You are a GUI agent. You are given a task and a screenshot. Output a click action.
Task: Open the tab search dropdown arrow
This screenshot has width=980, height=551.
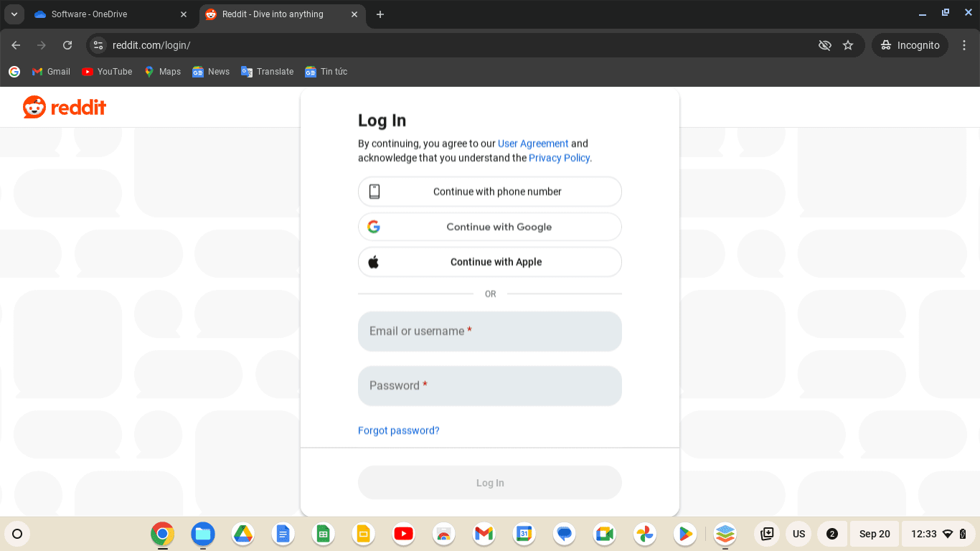14,13
